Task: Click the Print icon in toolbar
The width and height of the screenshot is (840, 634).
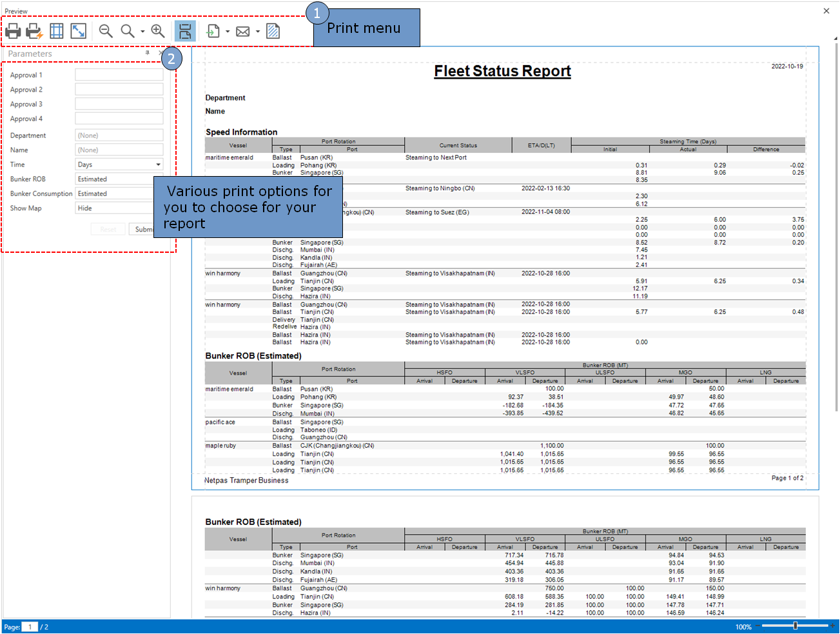Action: 13,31
